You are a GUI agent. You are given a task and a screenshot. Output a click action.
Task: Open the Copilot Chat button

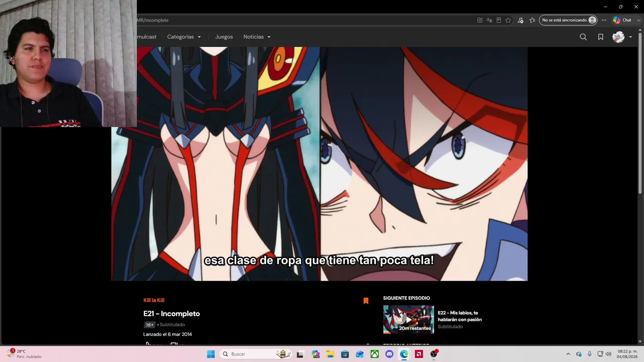(x=622, y=20)
